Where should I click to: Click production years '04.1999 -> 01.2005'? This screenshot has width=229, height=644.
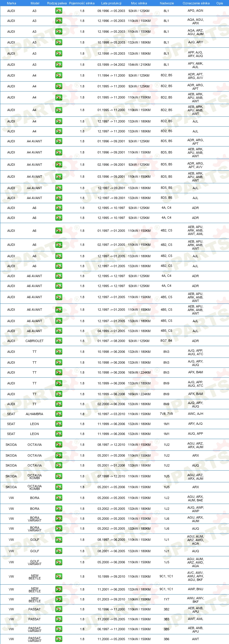coord(111,331)
